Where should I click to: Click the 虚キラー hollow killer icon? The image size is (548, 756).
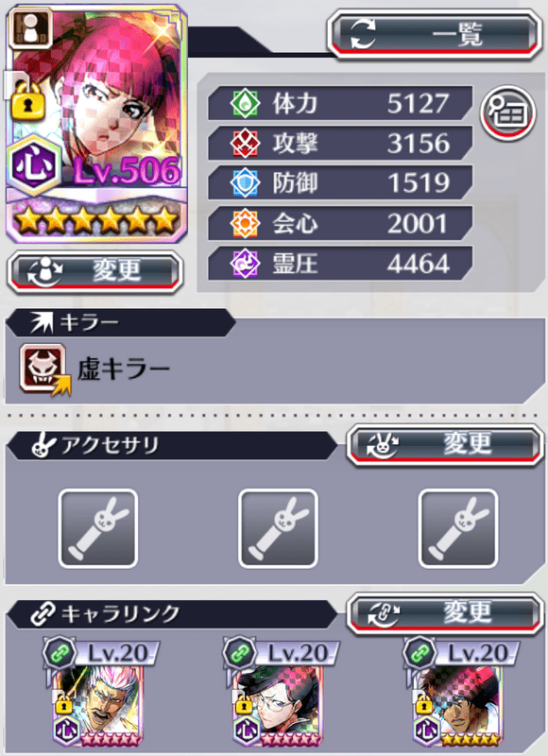pos(44,369)
